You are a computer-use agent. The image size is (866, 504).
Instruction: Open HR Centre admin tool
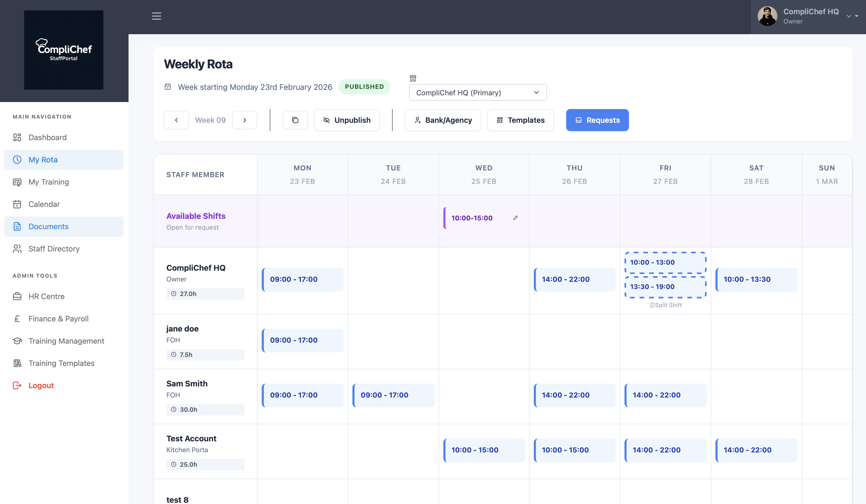(46, 296)
